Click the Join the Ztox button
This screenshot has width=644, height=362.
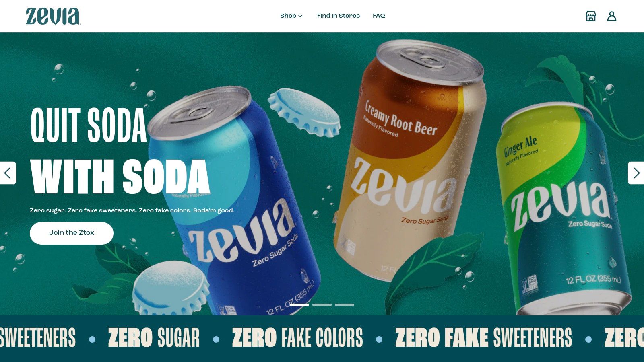click(72, 233)
